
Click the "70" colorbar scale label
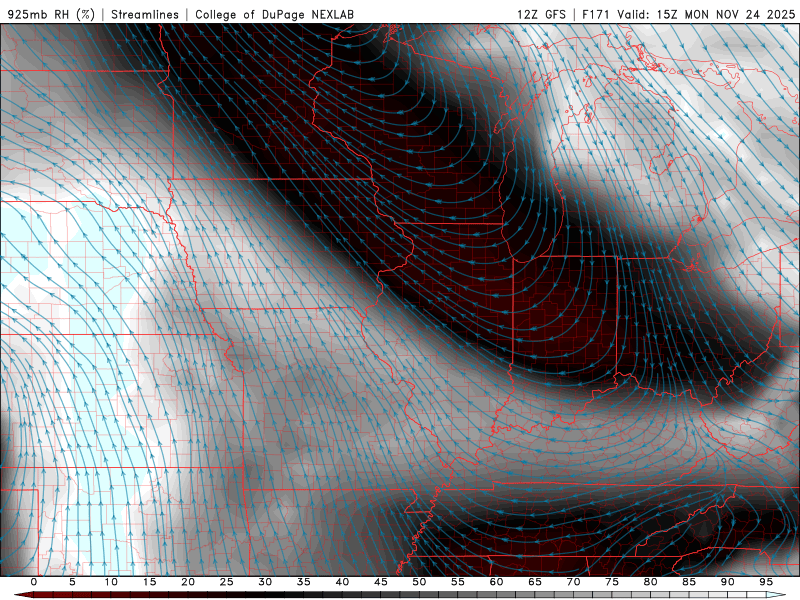[x=573, y=582]
